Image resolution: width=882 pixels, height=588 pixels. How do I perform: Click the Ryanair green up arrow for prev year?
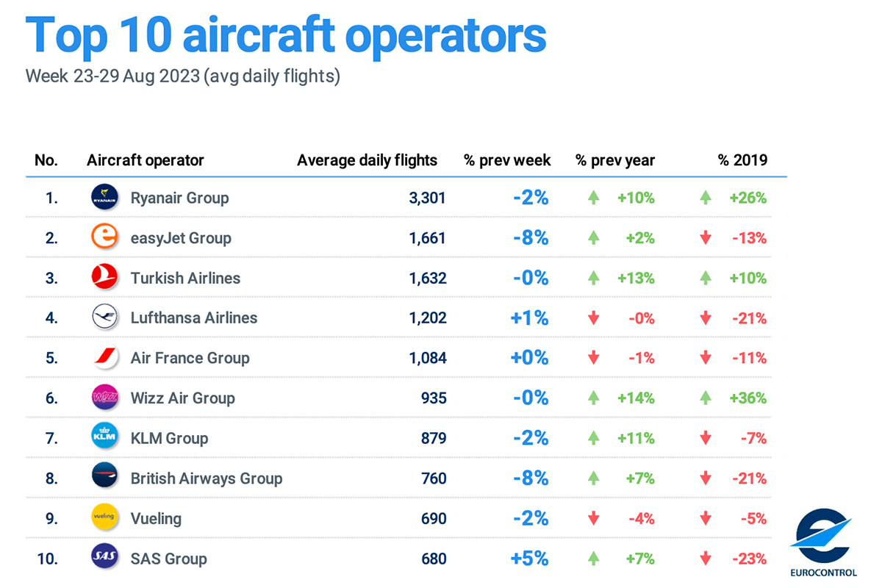594,198
